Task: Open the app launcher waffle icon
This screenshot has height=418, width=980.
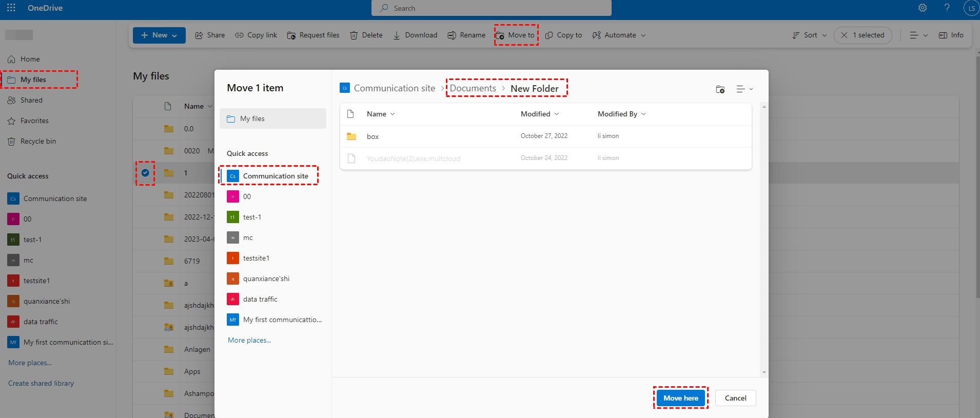Action: [11, 8]
